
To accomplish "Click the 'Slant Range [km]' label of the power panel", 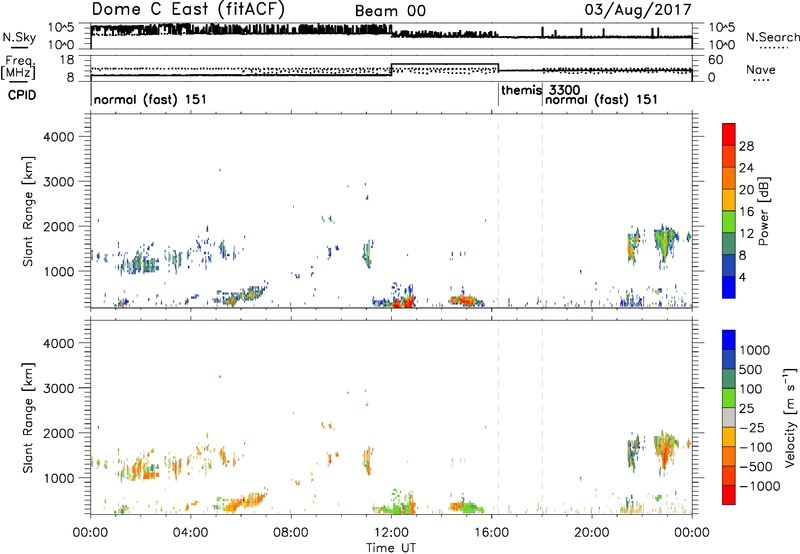I will click(x=28, y=211).
